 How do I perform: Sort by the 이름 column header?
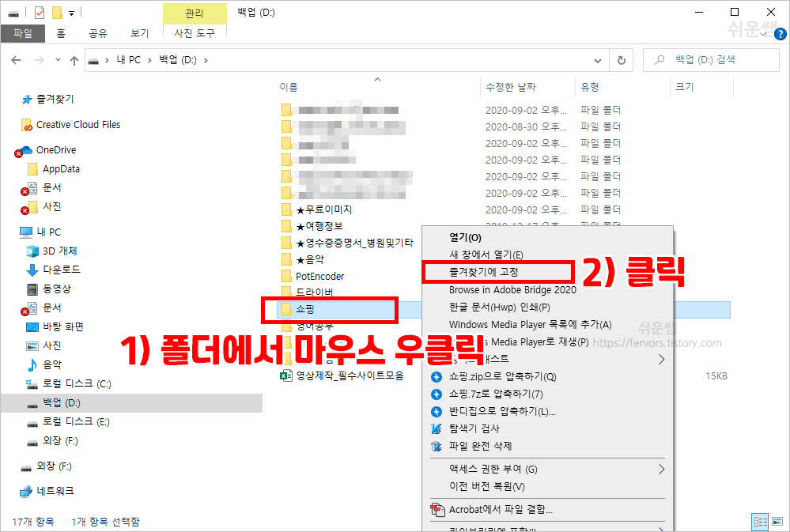tap(289, 87)
